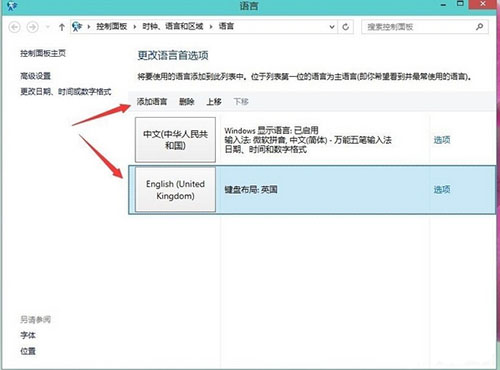
Task: Click the search magnifier icon
Action: (x=479, y=27)
